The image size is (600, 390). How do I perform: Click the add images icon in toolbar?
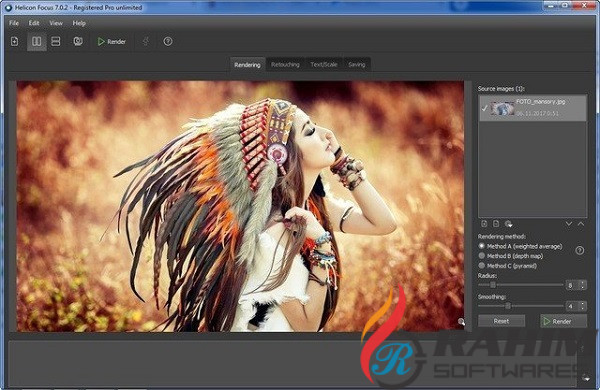pos(15,41)
